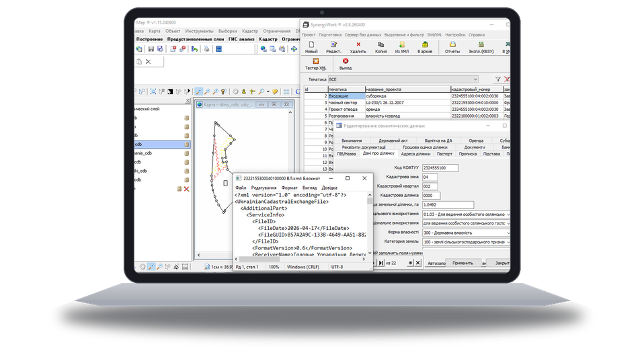Open Файл menu in Notepad
Image resolution: width=644 pixels, height=361 pixels.
click(x=241, y=188)
